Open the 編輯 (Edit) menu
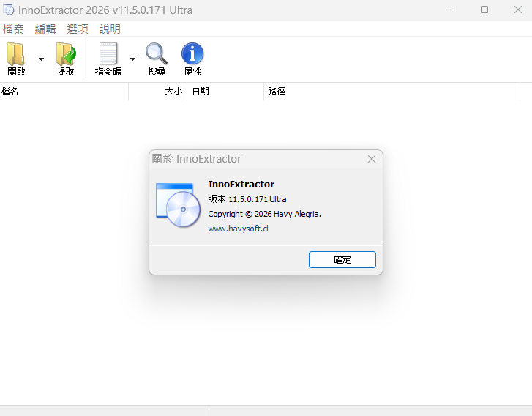Screen dimensions: 532x416 45,29
